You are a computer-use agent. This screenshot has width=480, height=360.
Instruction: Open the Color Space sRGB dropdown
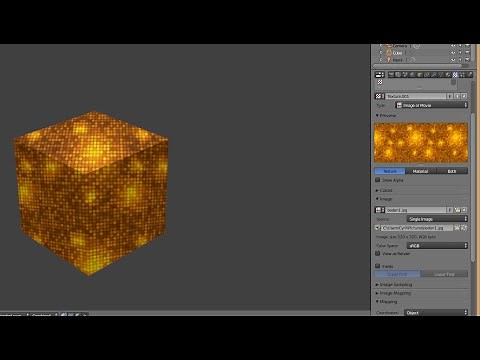point(437,246)
